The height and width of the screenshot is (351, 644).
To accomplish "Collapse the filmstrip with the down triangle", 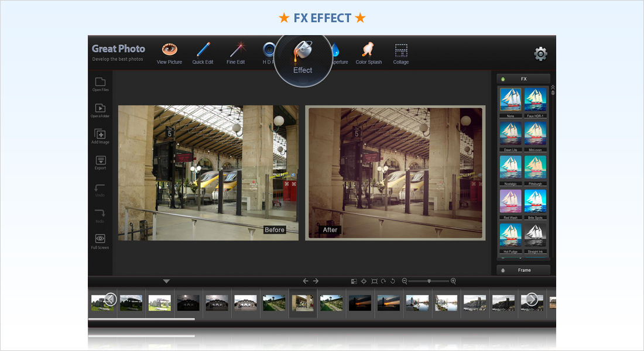I will (x=166, y=281).
